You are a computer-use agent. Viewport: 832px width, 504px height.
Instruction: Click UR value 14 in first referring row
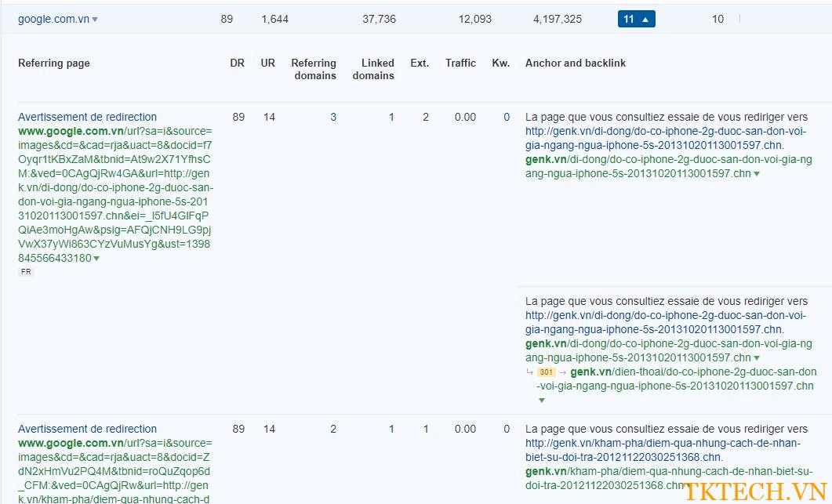coord(269,117)
